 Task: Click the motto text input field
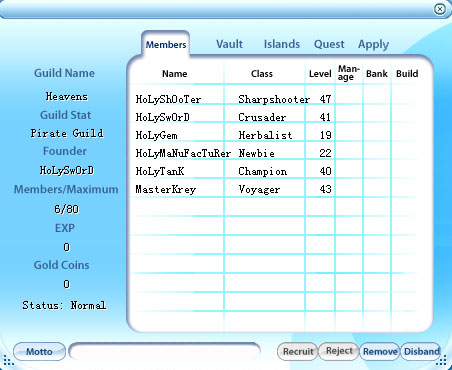pyautogui.click(x=165, y=351)
